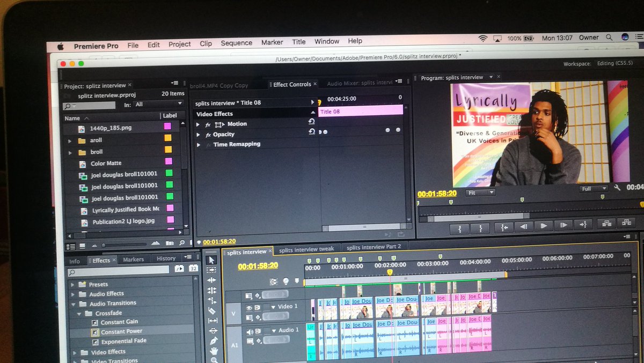Select the Slide tool

click(x=213, y=331)
